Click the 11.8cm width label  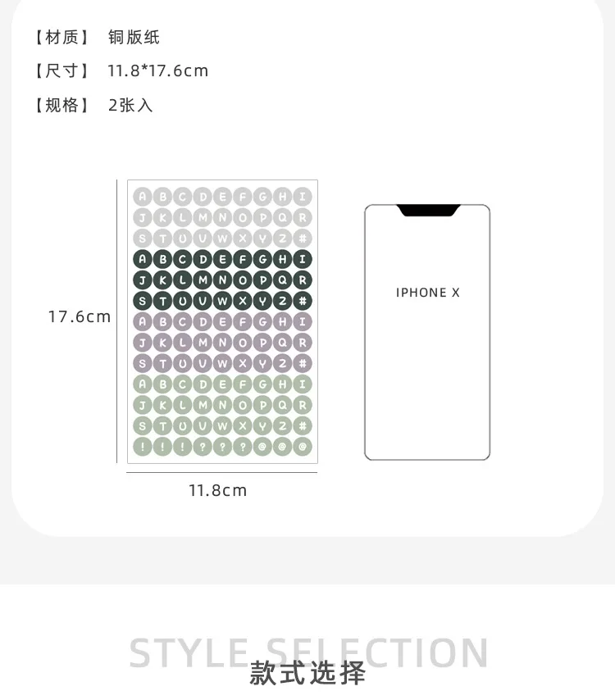point(217,490)
